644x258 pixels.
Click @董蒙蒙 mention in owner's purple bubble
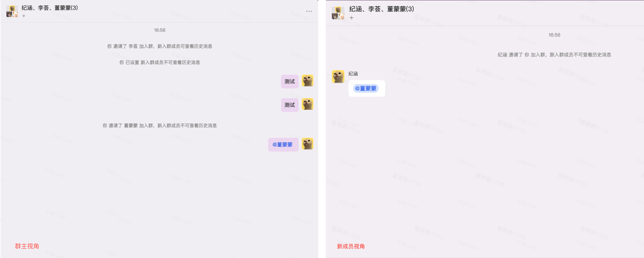click(283, 145)
